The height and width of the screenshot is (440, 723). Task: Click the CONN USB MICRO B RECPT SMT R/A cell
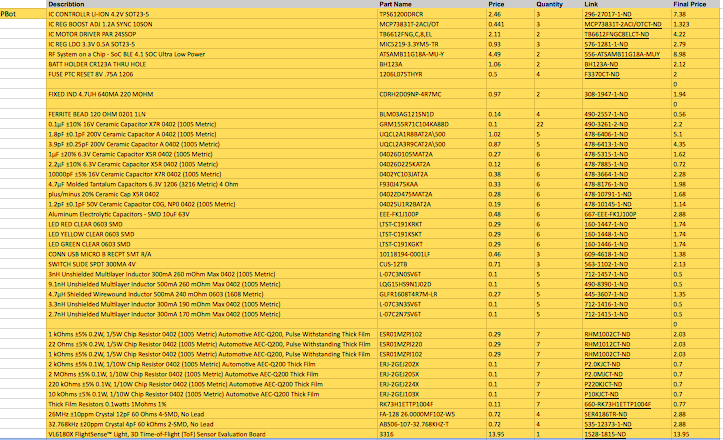coord(212,254)
